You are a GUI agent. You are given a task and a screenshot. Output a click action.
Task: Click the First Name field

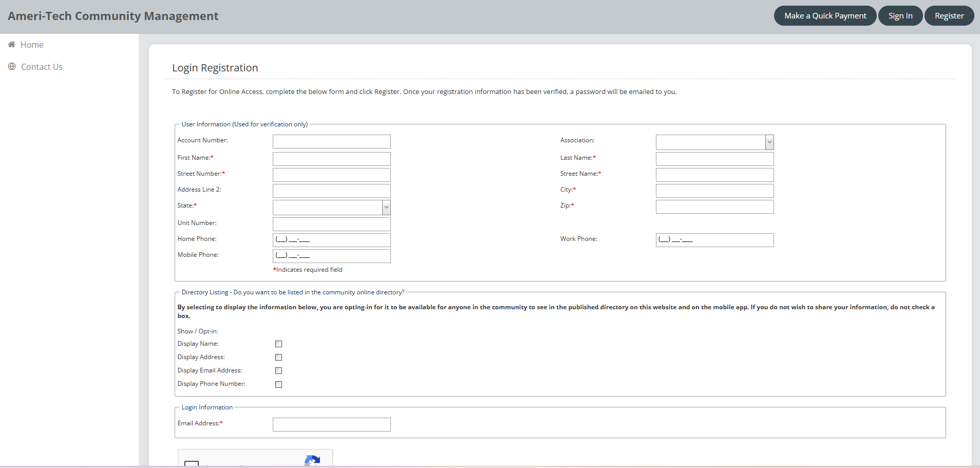point(331,159)
